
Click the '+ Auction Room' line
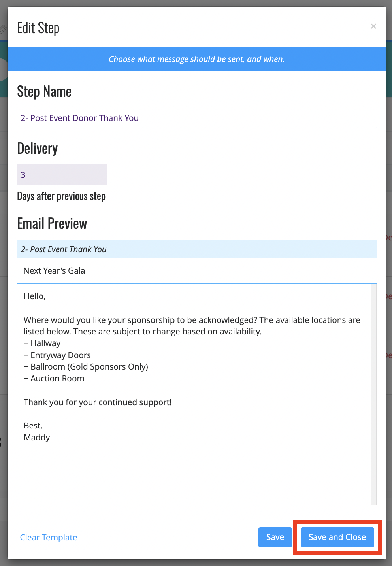point(54,379)
